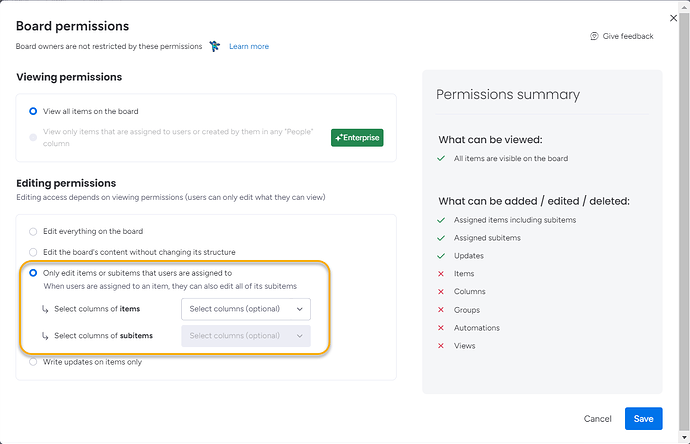Choose Edit content without changing structure option

pyautogui.click(x=34, y=252)
